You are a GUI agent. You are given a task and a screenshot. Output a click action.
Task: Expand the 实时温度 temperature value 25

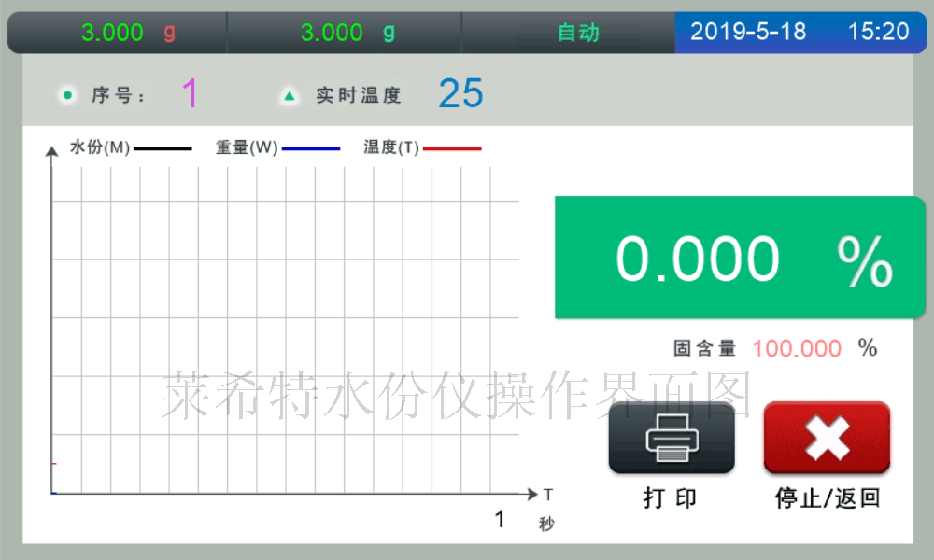click(x=460, y=92)
